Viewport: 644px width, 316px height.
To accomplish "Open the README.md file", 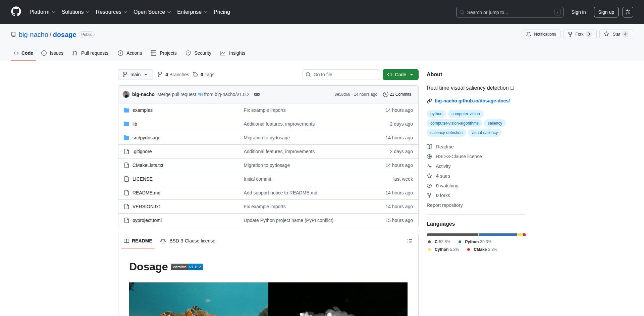I will (x=146, y=193).
